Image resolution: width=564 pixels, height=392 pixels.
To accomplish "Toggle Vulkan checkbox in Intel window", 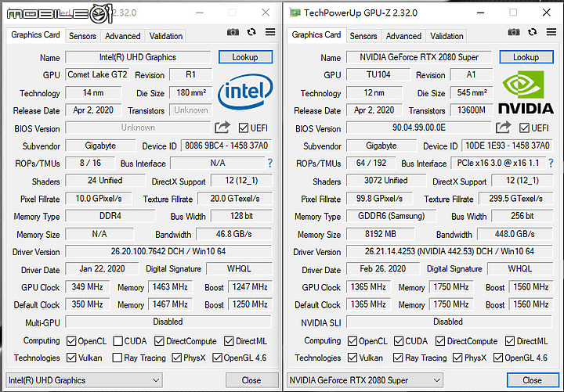I will tap(71, 358).
